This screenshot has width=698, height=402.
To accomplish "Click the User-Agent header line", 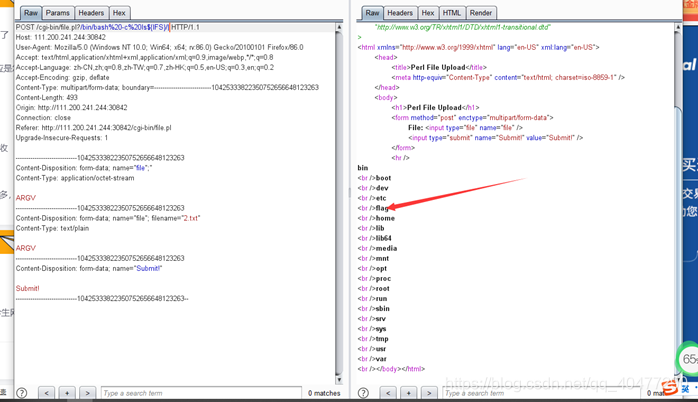I will (x=159, y=47).
